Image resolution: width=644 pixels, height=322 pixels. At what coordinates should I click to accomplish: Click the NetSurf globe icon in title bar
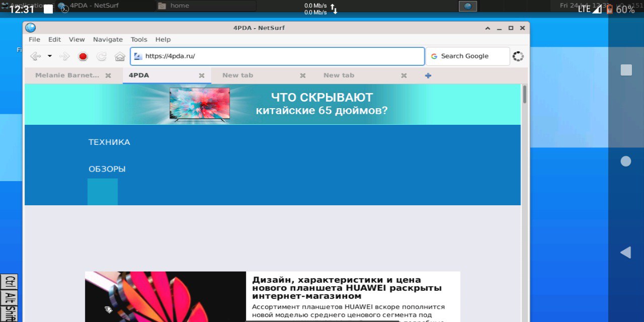(31, 28)
